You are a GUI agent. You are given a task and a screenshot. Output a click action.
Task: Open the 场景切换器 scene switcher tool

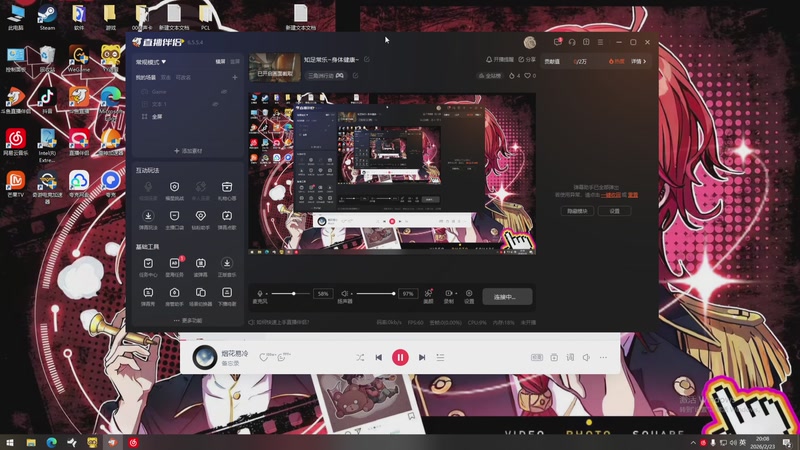pyautogui.click(x=201, y=296)
